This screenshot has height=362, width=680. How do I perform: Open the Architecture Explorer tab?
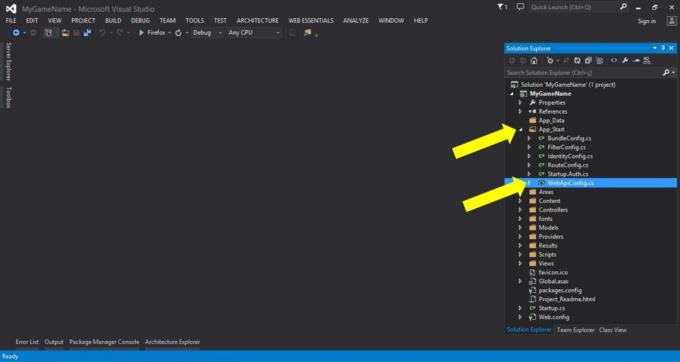tap(173, 342)
